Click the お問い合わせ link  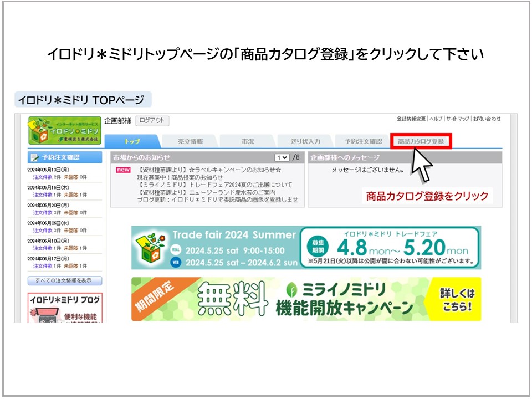tap(487, 119)
